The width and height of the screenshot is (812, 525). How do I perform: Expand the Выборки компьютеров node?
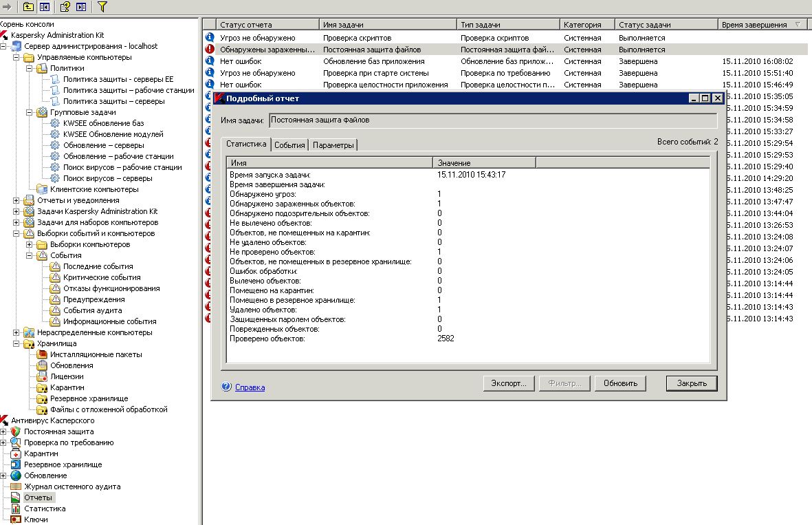click(29, 245)
